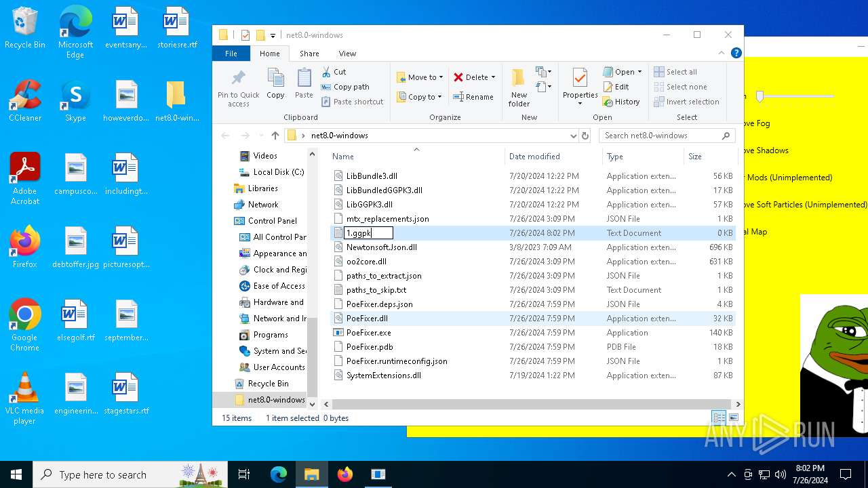Open Recycle Bin on desktop
The width and height of the screenshot is (868, 488).
coord(25,28)
